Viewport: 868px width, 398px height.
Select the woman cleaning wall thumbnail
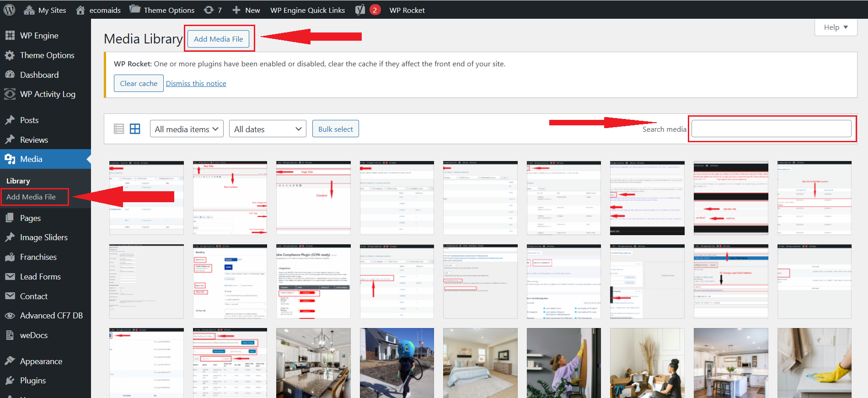564,363
